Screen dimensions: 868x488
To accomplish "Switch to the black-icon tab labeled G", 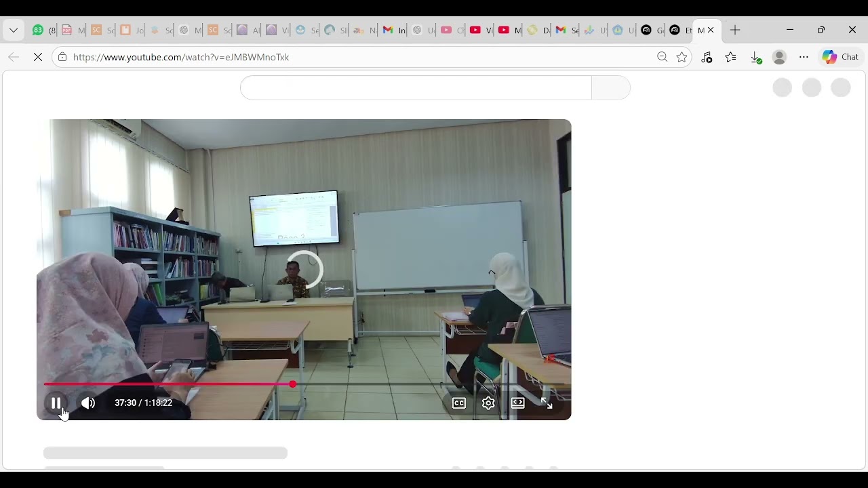I will point(652,30).
